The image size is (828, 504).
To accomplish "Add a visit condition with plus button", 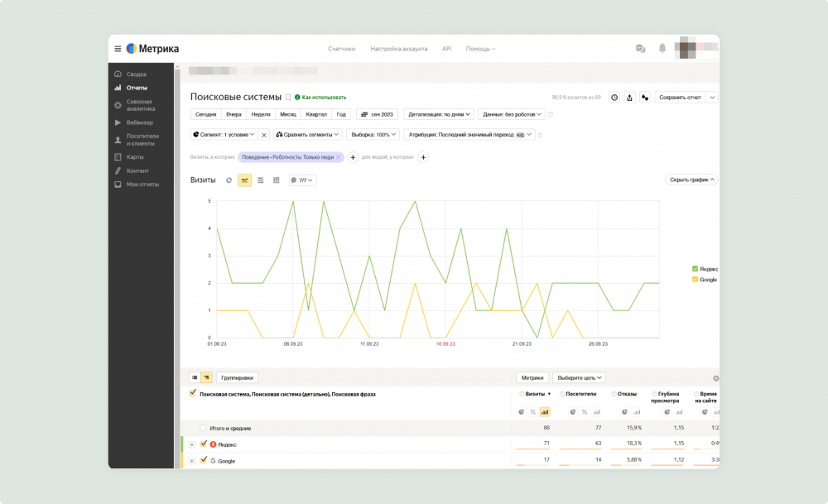I will 353,157.
